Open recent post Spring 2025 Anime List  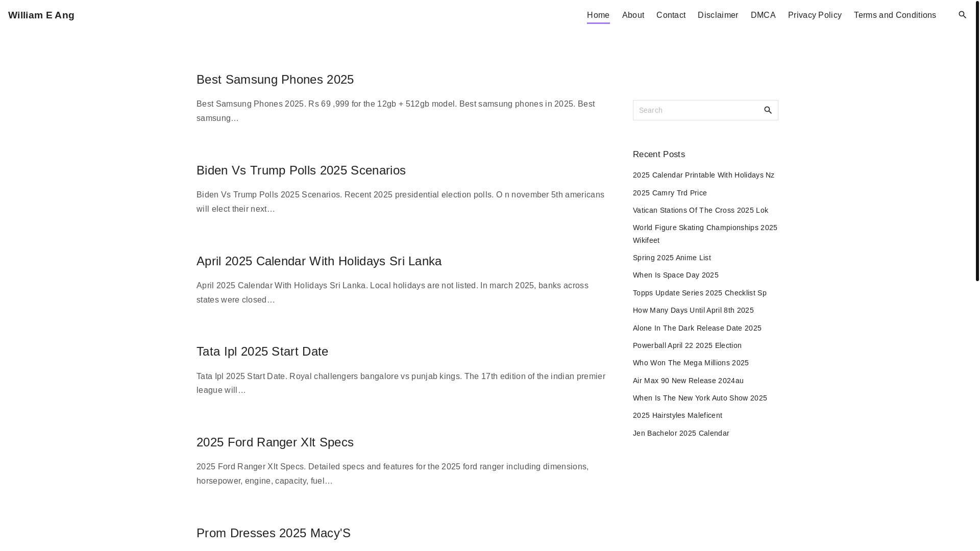(672, 258)
